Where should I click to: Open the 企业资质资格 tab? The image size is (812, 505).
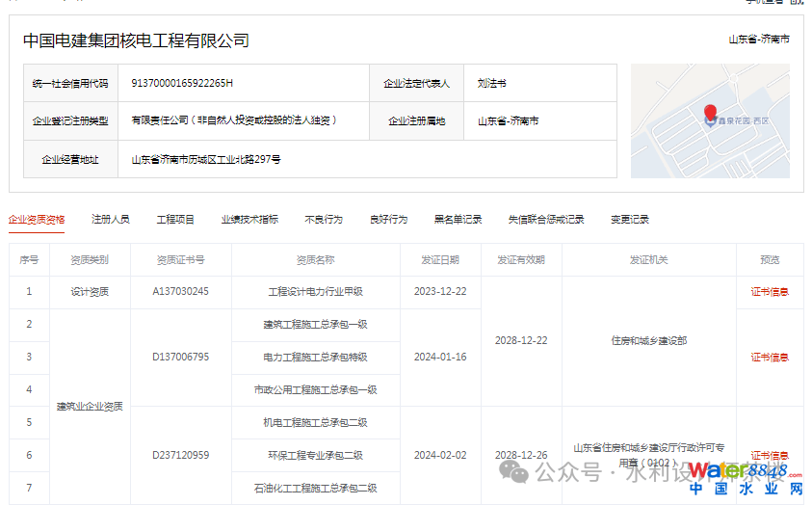[37, 220]
